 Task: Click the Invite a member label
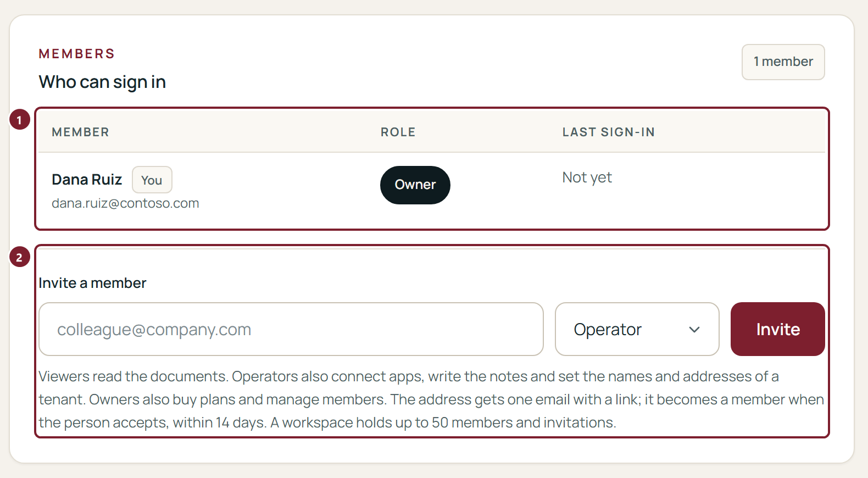(92, 283)
